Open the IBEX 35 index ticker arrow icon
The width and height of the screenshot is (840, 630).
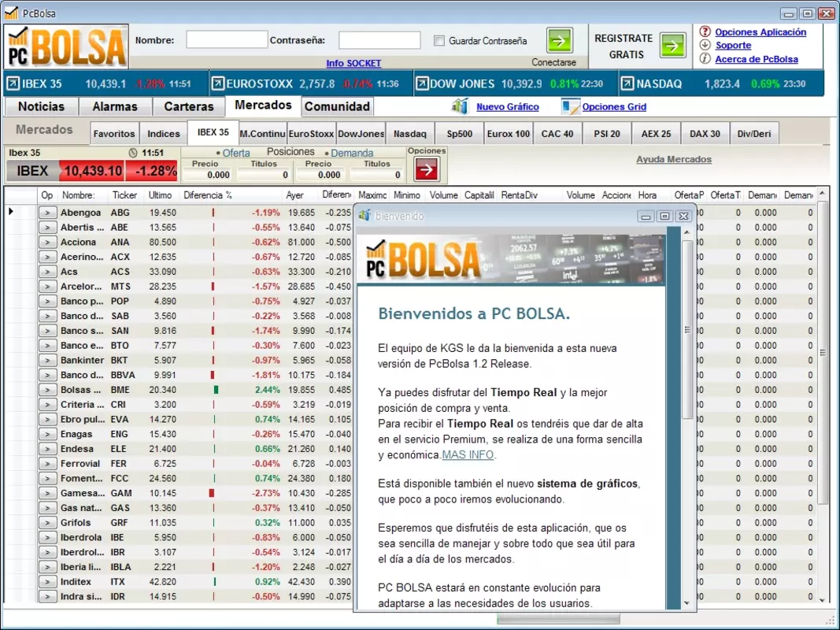pyautogui.click(x=13, y=83)
